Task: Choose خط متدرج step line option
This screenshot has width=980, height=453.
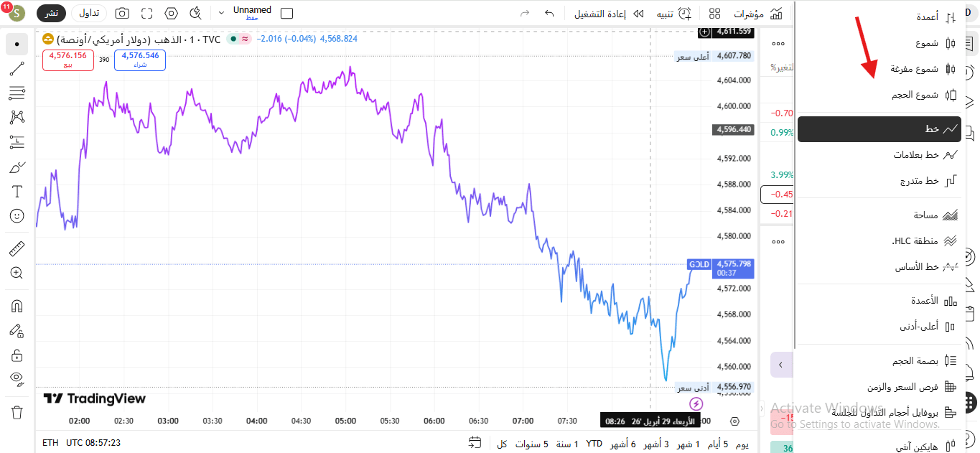Action: (879, 181)
